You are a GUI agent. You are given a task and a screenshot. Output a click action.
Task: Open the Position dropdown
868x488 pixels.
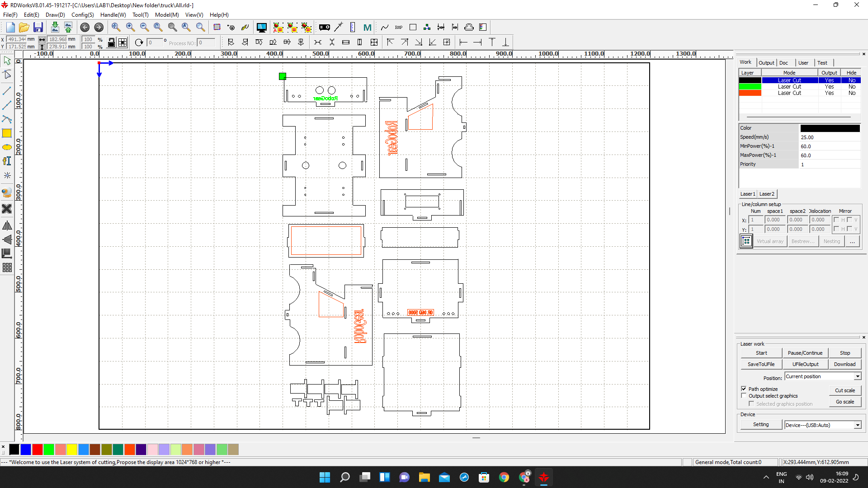tap(857, 376)
